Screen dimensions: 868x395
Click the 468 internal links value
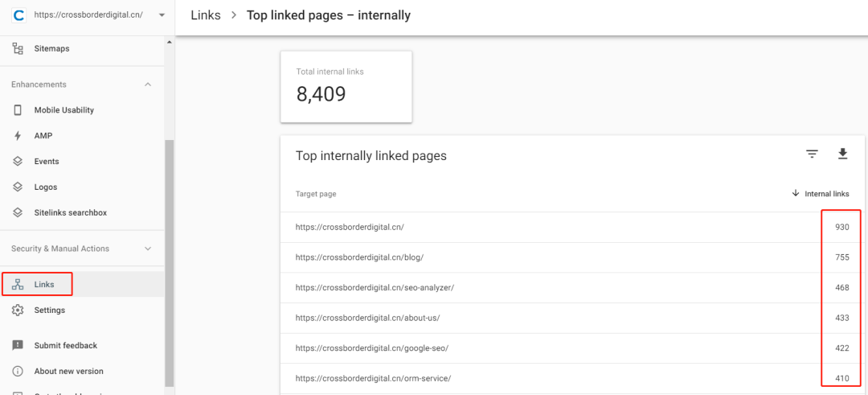click(842, 288)
